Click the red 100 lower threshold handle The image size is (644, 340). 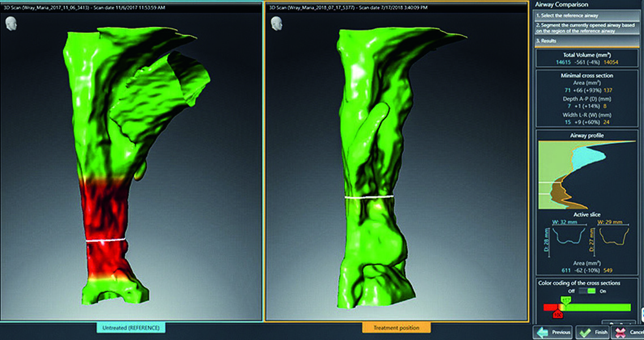557,313
